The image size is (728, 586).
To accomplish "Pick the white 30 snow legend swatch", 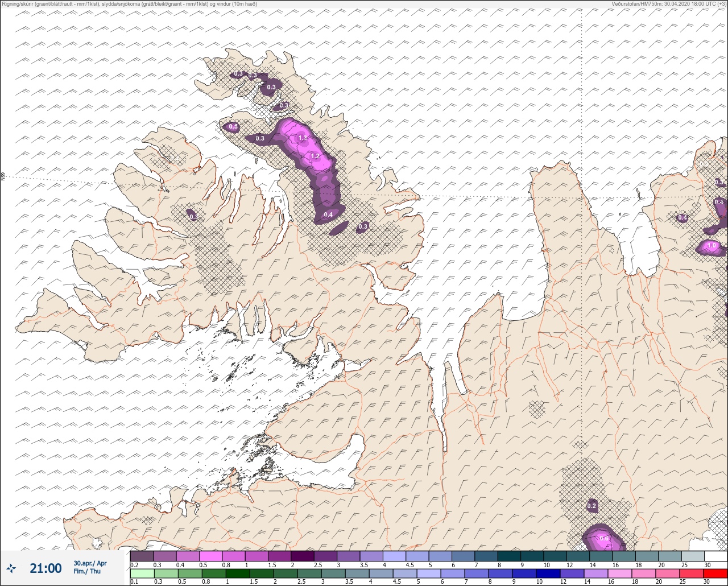I will pos(715,556).
